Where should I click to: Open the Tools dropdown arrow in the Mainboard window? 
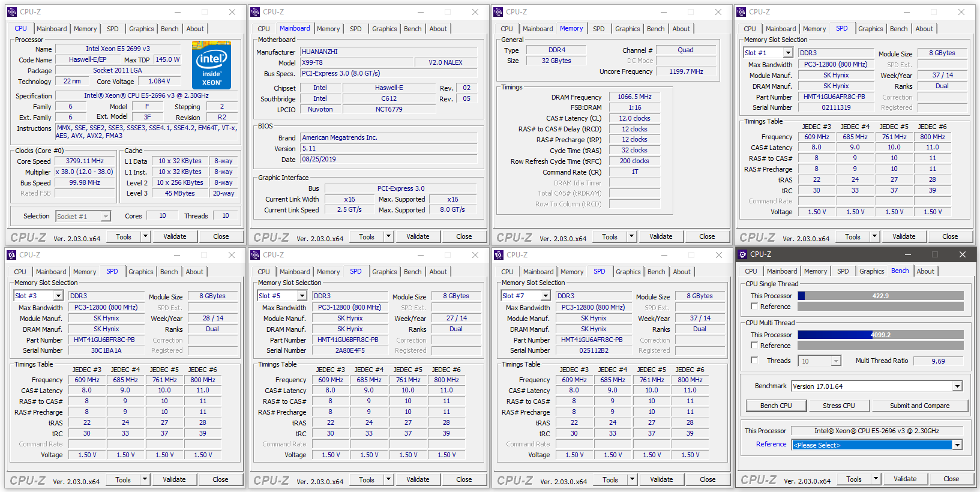click(388, 236)
